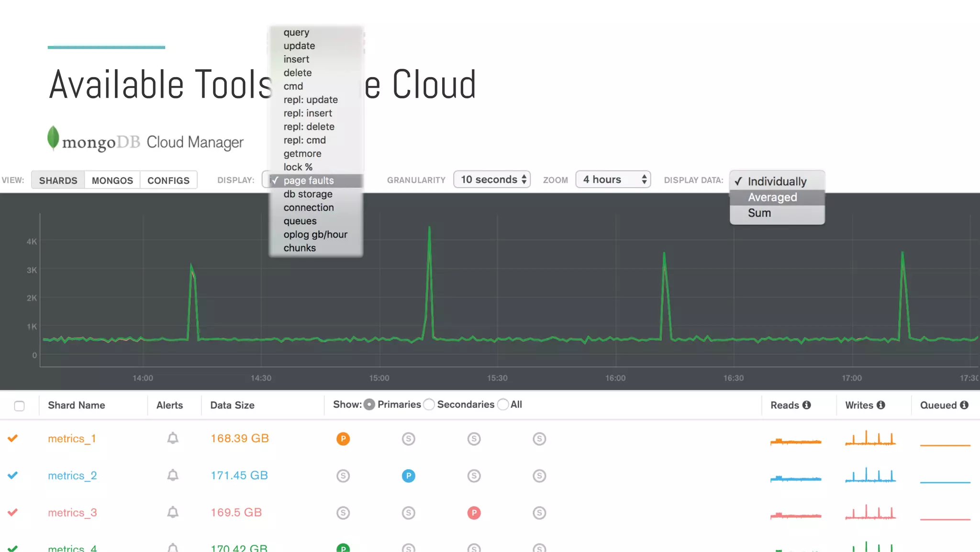Screen dimensions: 980x552
Task: Click the last secondary node icon of metrics_1
Action: [x=539, y=439]
